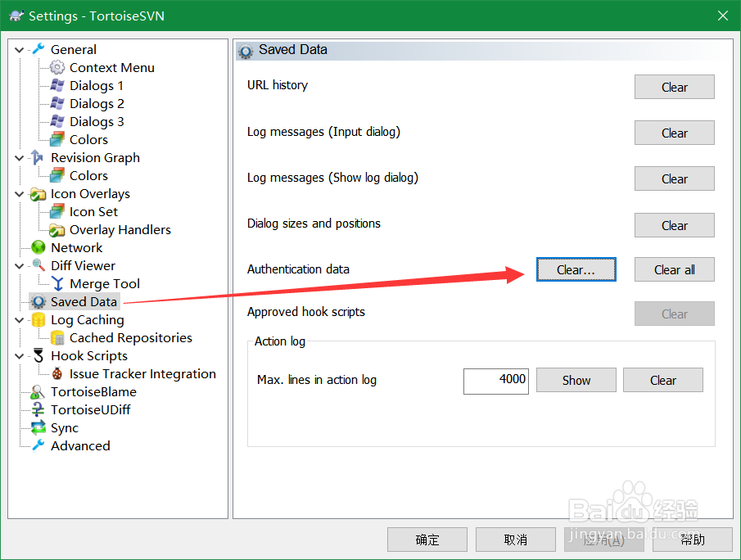Image resolution: width=741 pixels, height=560 pixels.
Task: Select the Network settings entry
Action: (x=77, y=247)
